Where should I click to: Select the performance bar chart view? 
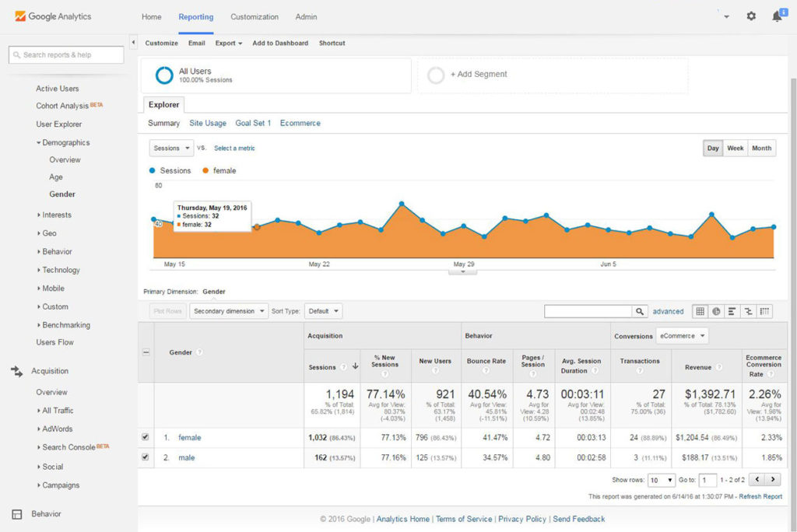(x=732, y=310)
